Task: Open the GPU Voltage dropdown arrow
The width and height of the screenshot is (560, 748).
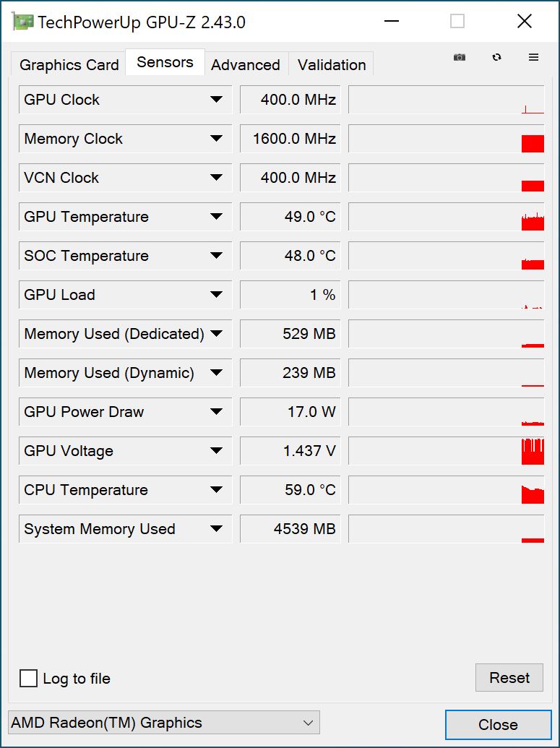Action: [216, 451]
